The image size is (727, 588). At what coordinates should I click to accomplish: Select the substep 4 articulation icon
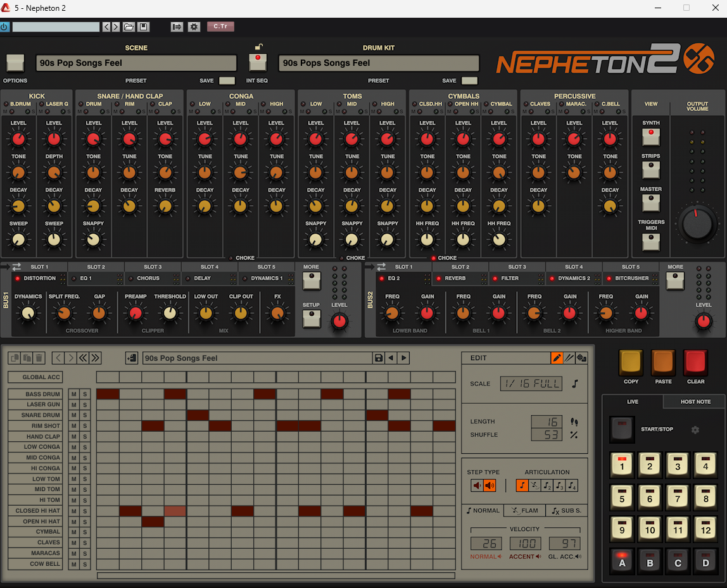click(572, 485)
